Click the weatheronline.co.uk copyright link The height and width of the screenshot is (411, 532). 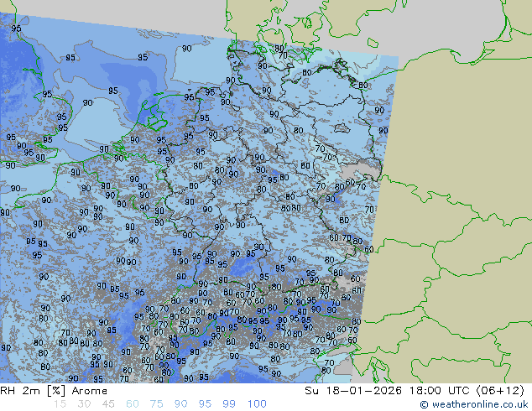tap(473, 404)
